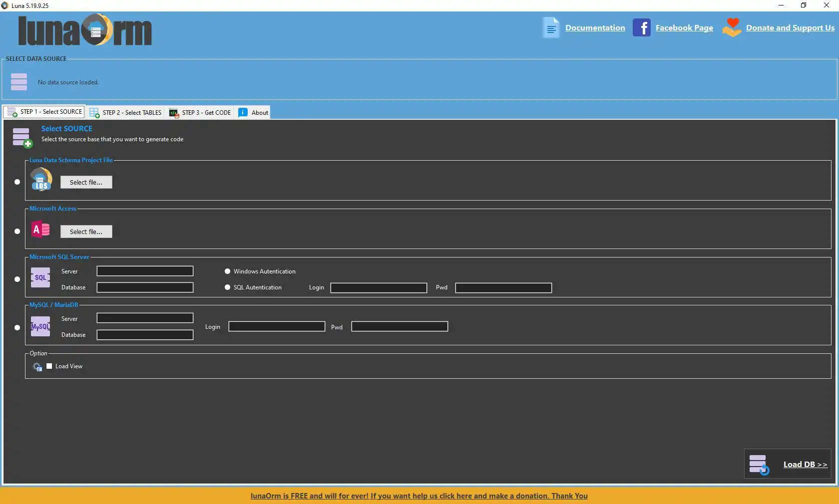Viewport: 839px width, 504px height.
Task: Open STEP 3 - Get CODE tab
Action: point(200,112)
